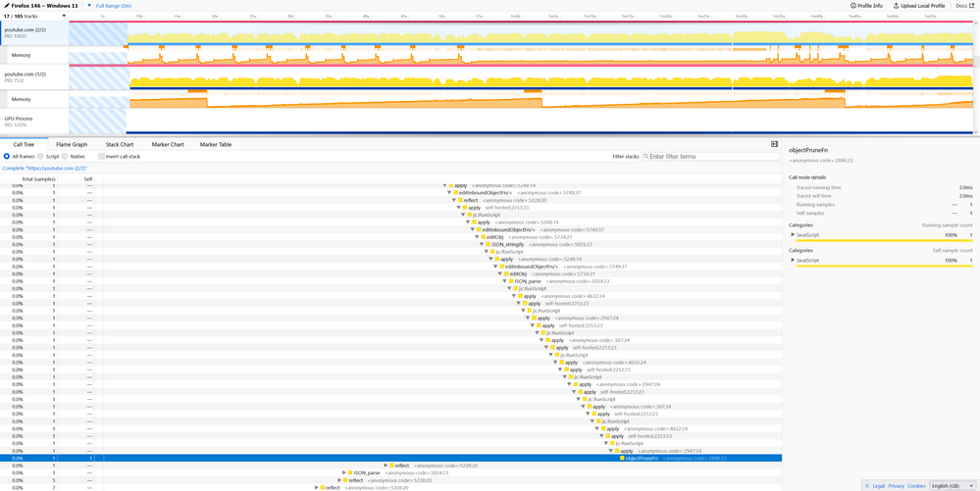Collapse the JSON_stringify tree node arrow
The image size is (980, 491).
pos(483,244)
